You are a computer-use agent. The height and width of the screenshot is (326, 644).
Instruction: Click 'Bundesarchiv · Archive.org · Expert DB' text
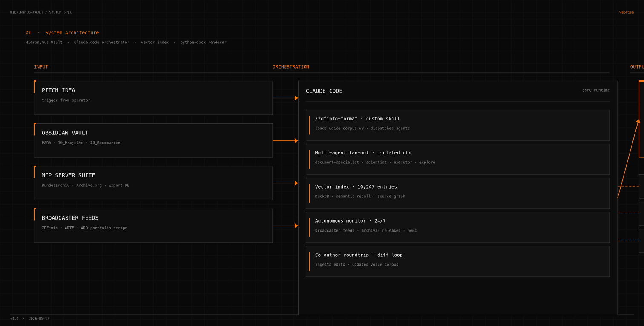[86, 186]
